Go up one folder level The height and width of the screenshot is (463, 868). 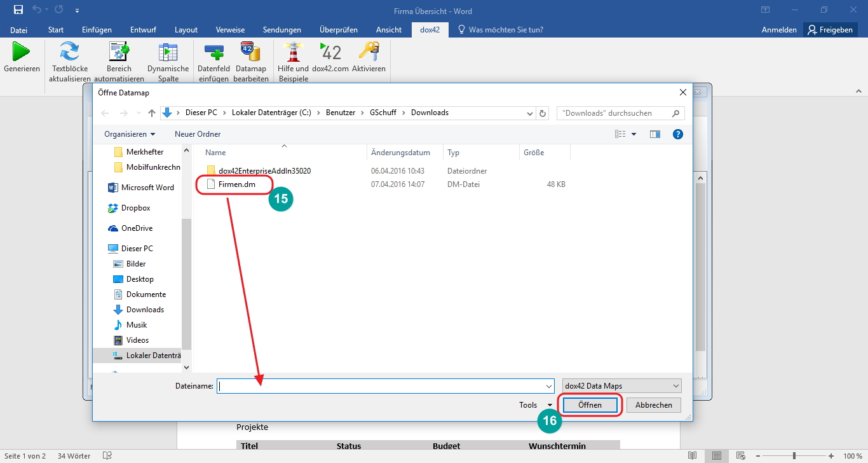click(x=152, y=113)
